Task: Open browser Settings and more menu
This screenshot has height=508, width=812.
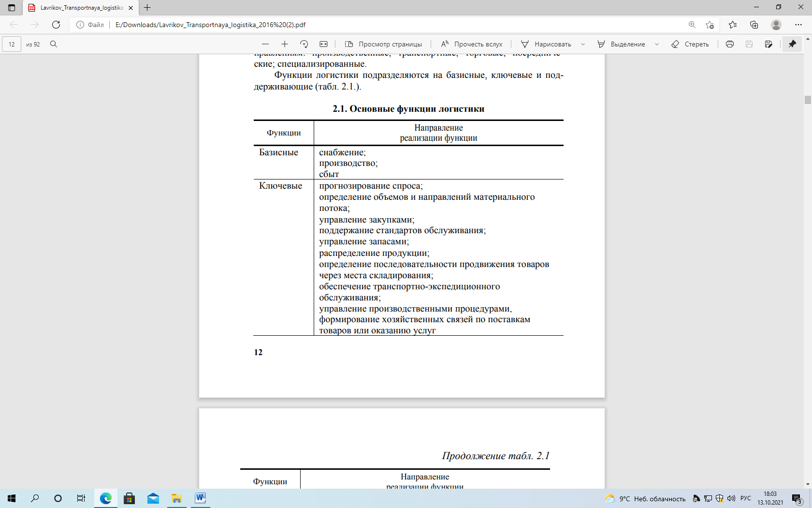Action: coord(798,25)
